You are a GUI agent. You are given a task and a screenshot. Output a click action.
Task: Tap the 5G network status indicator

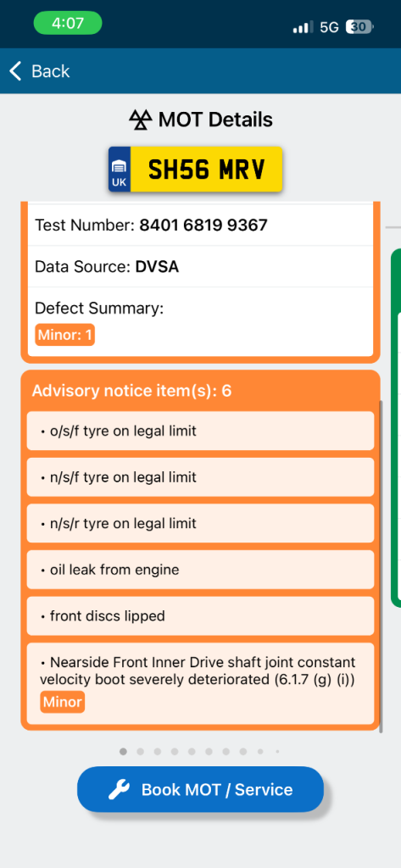click(329, 27)
